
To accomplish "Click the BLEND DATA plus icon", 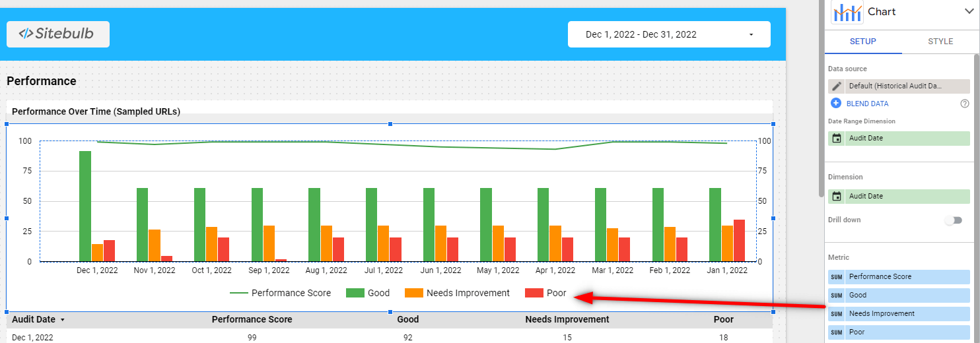I will pos(836,104).
